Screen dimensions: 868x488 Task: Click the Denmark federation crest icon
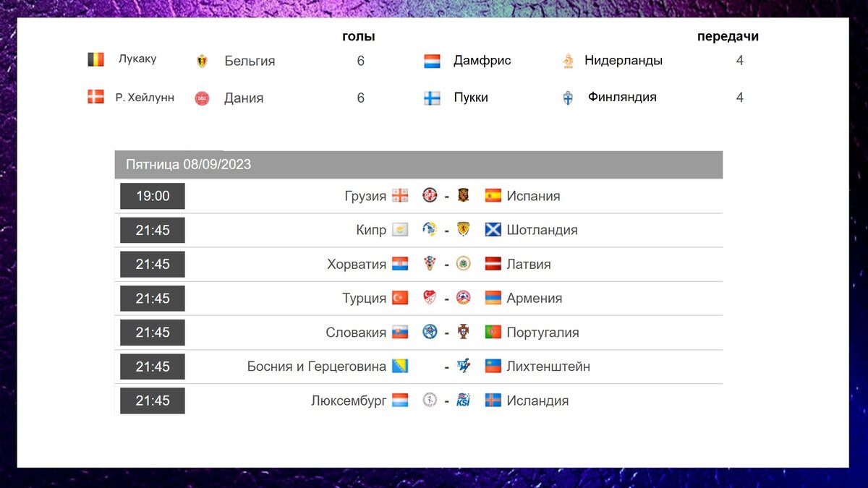pos(203,98)
